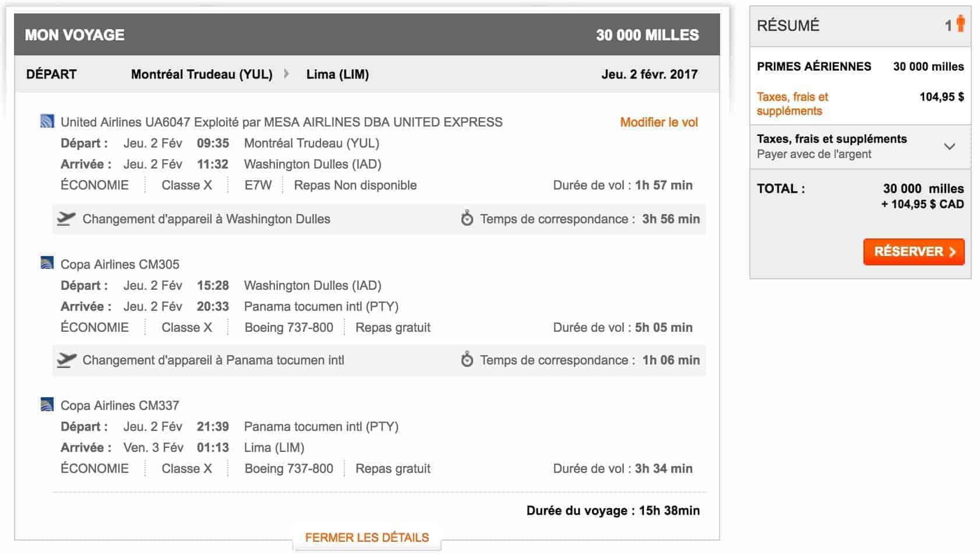Click the stopwatch icon beside 1h 06 min
980x554 pixels.
467,360
